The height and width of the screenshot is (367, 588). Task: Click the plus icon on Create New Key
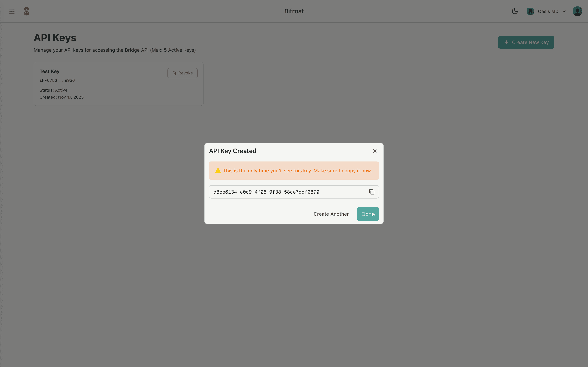pyautogui.click(x=506, y=42)
